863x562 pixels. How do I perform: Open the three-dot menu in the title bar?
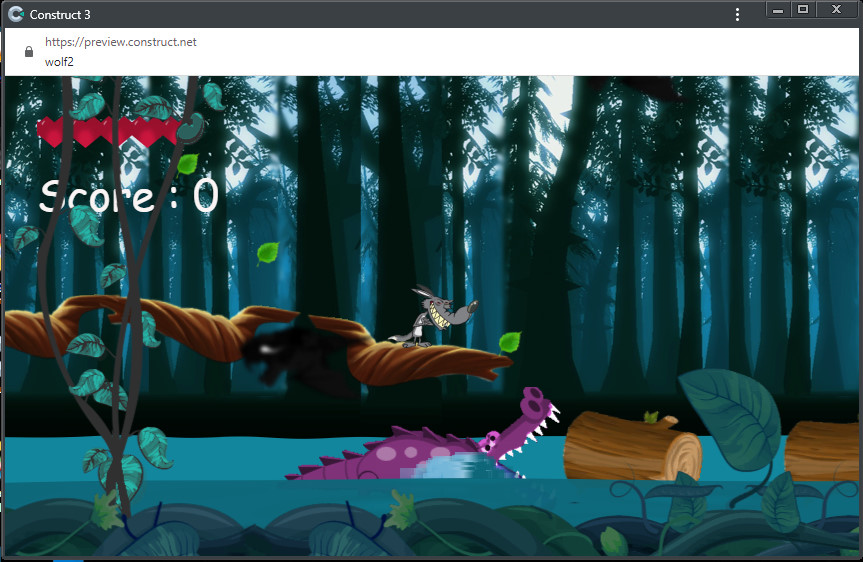(737, 15)
